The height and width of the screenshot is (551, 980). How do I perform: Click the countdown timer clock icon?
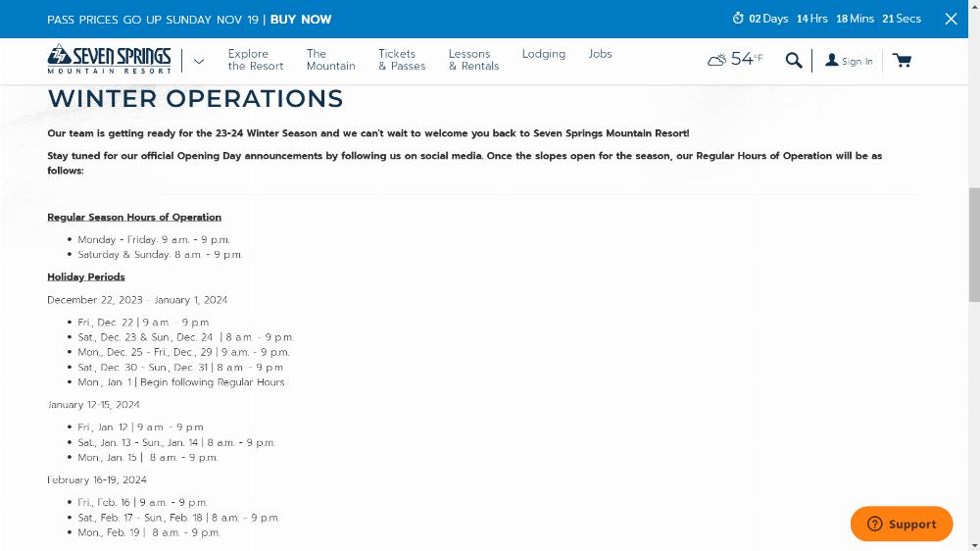(738, 18)
